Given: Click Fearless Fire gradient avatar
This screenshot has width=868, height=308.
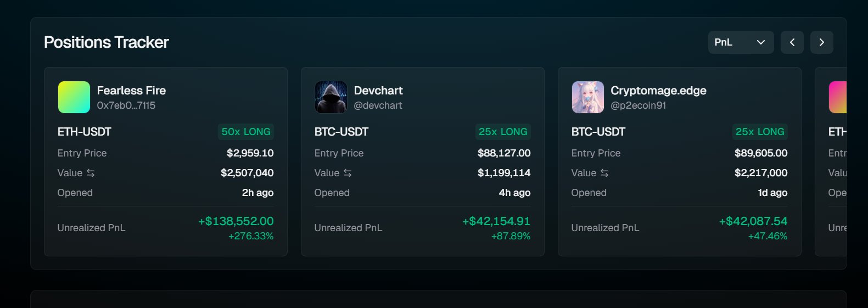Looking at the screenshot, I should click(74, 97).
